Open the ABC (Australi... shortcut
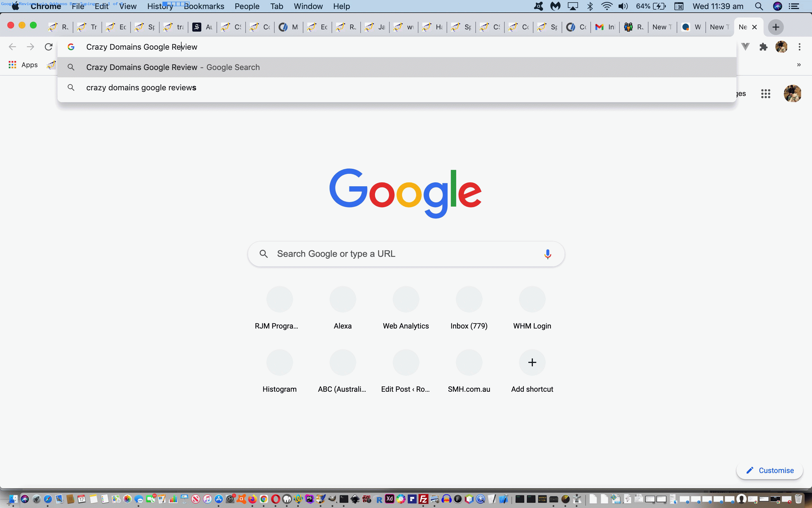The image size is (812, 508). click(x=343, y=371)
